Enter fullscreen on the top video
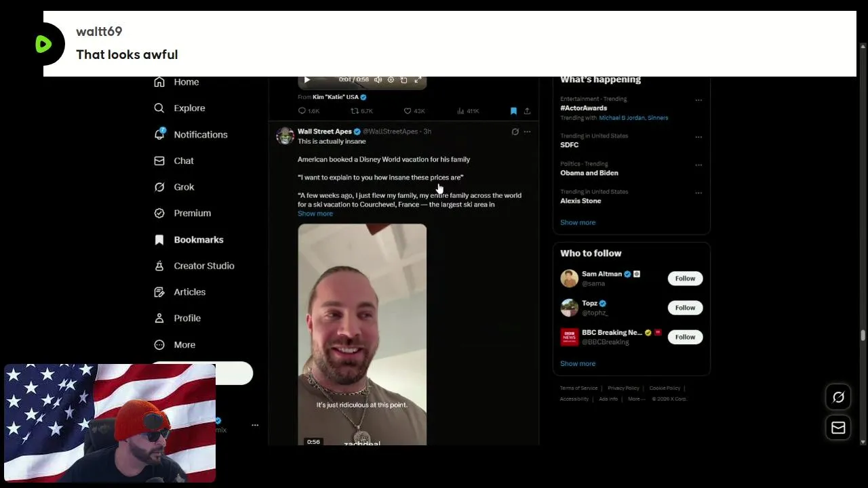868x488 pixels. point(418,80)
